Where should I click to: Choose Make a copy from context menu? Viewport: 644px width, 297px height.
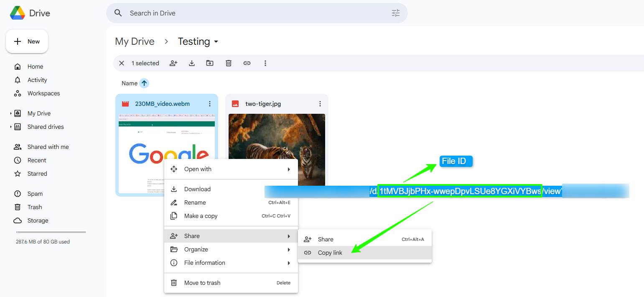[231, 216]
